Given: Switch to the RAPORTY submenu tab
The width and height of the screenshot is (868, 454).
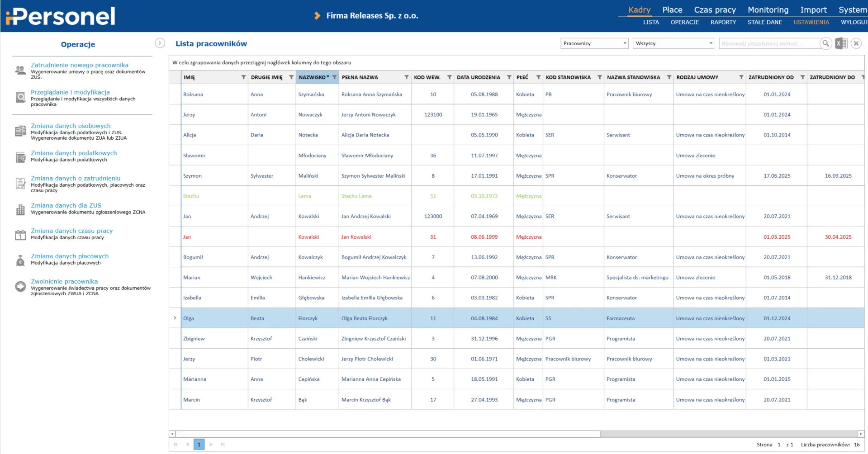Looking at the screenshot, I should click(x=723, y=22).
